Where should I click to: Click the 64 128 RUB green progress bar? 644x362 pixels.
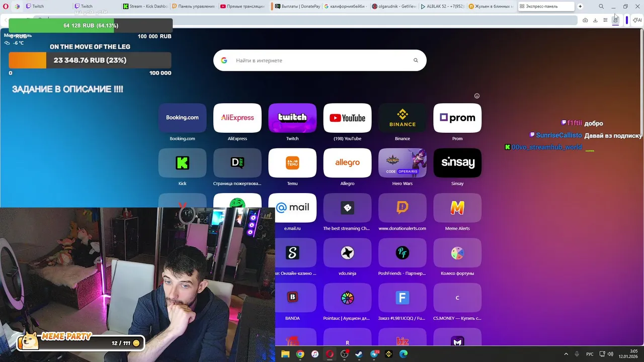(x=91, y=26)
